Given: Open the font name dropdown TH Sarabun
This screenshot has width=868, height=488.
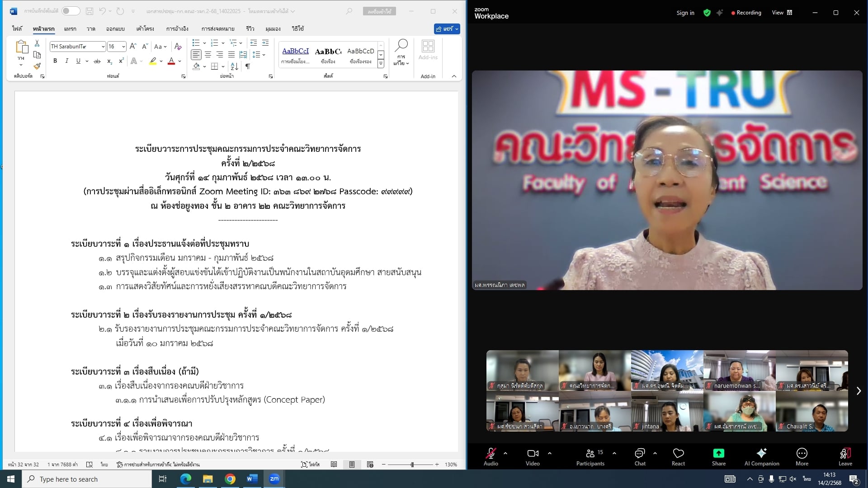Looking at the screenshot, I should pos(103,47).
